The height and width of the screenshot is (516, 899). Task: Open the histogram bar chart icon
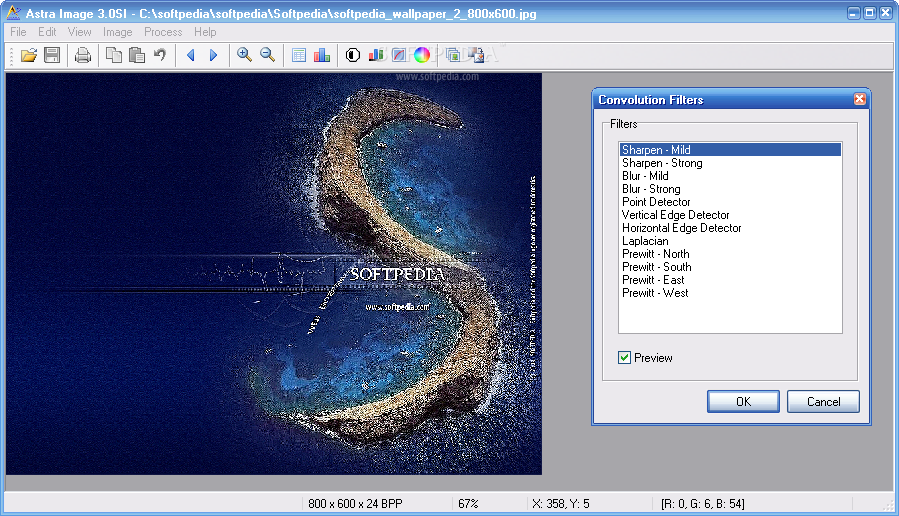tap(322, 55)
